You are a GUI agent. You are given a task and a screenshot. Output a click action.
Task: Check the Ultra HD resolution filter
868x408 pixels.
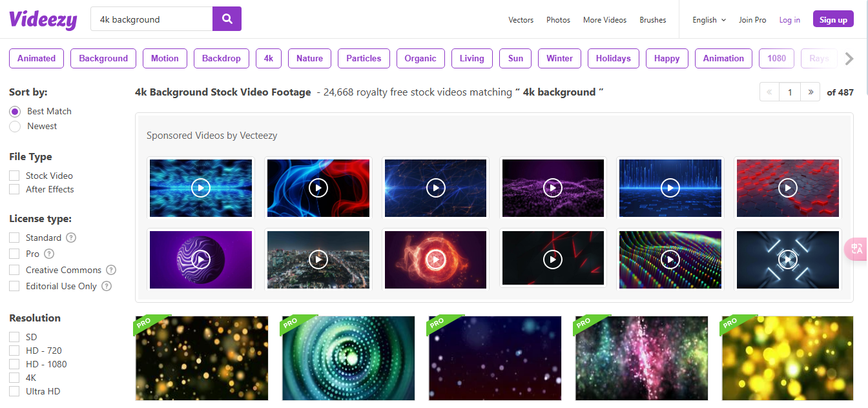(14, 391)
